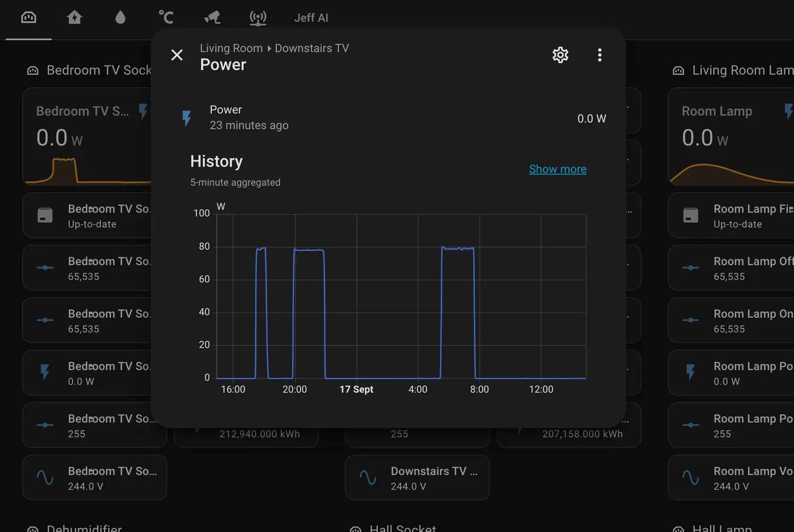Switch to the temperature °C tab
Screen dimensions: 794x532
pyautogui.click(x=166, y=18)
